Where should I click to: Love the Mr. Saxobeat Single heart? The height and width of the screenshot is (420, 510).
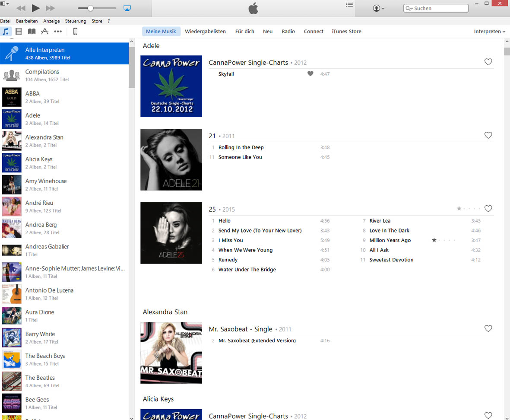pyautogui.click(x=488, y=328)
